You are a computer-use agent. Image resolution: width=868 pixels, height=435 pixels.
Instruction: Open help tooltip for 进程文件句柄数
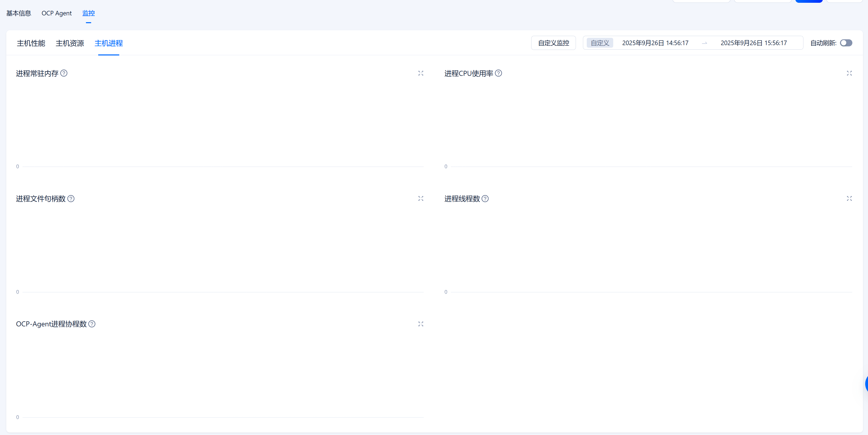coord(71,198)
